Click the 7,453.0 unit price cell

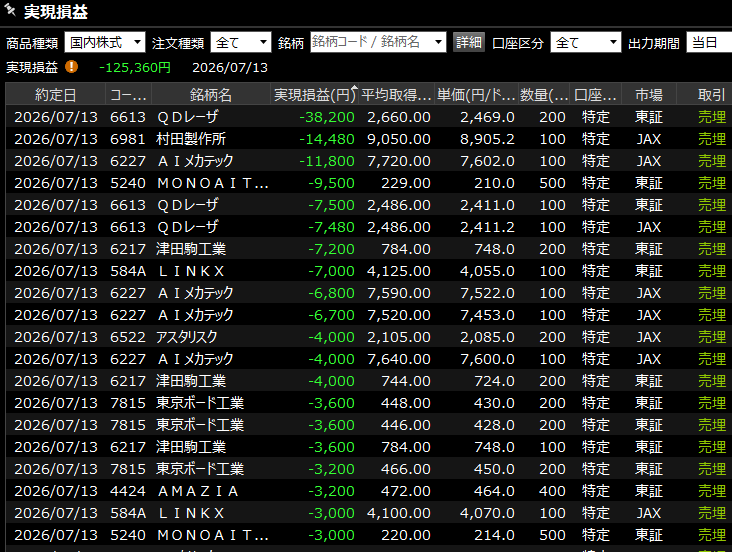(487, 315)
